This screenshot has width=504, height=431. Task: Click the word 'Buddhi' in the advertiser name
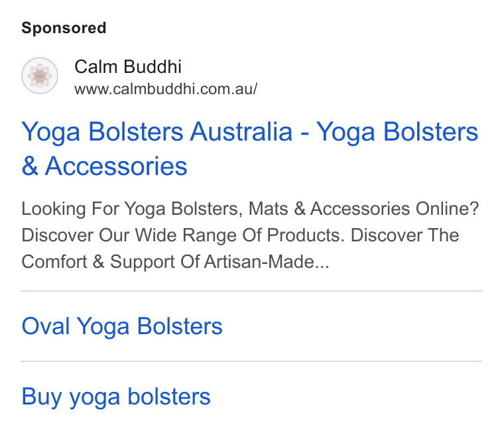(153, 67)
